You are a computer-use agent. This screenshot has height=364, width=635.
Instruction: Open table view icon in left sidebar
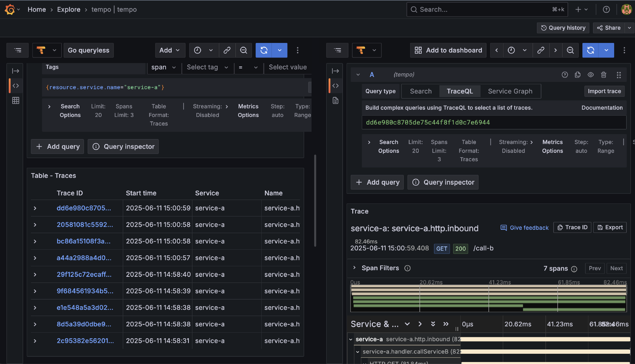click(16, 100)
